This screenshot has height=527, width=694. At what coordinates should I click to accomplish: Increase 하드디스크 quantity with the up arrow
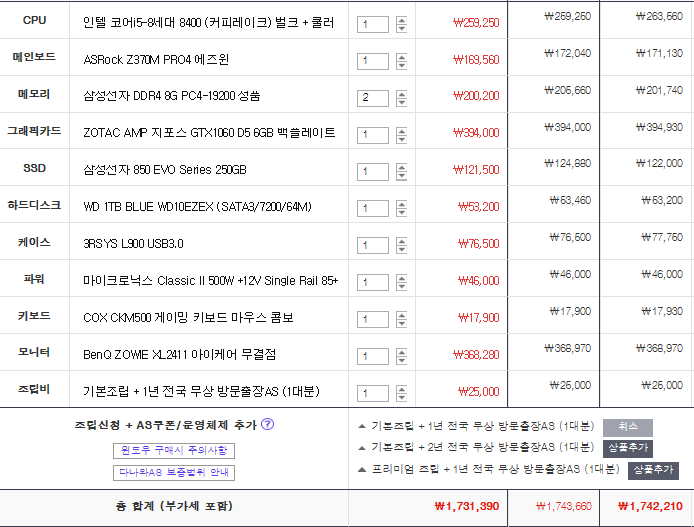(x=401, y=205)
